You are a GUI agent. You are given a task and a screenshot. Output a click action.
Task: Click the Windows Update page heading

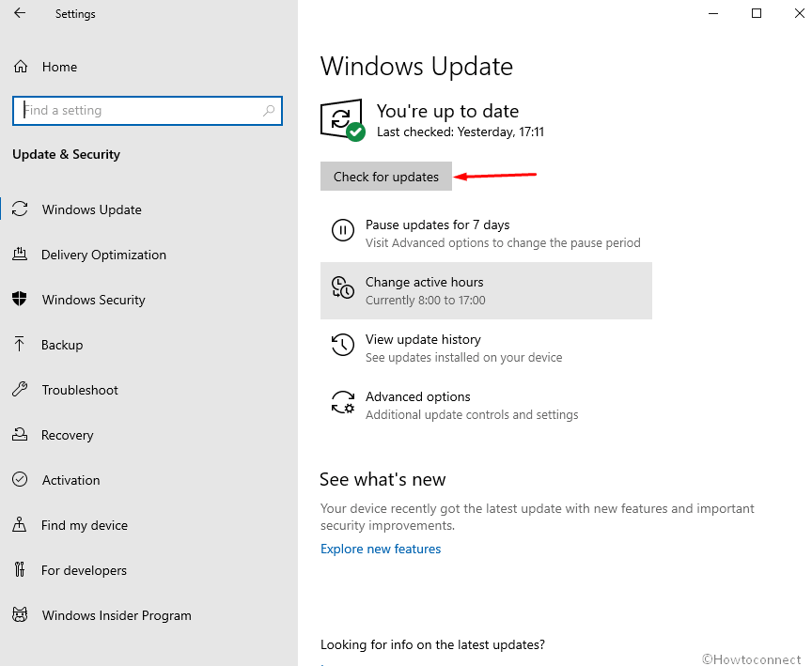416,67
